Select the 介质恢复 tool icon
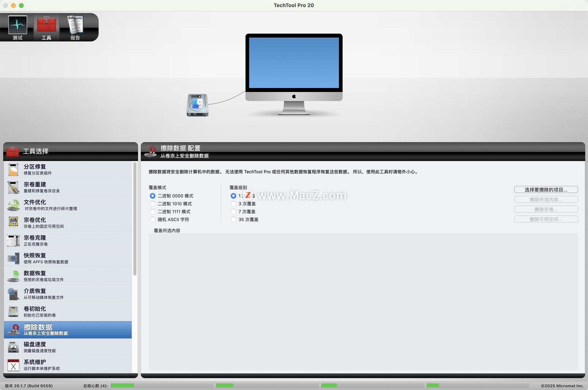Viewport: 588px width, 390px height. tap(13, 294)
